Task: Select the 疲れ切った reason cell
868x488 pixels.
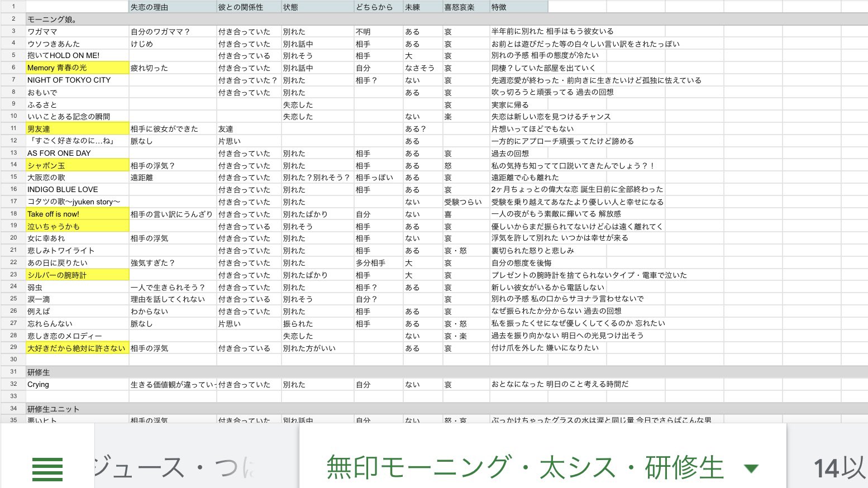Action: tap(173, 68)
